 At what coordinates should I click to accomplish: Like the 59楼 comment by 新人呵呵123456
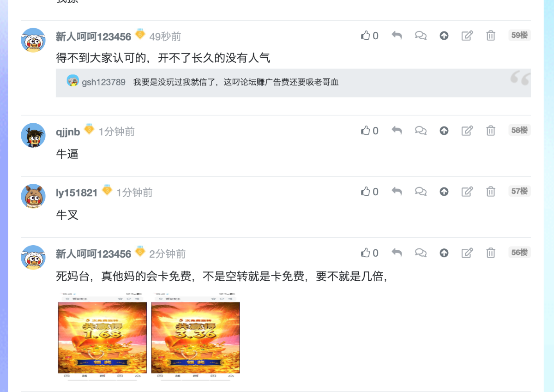coord(369,36)
